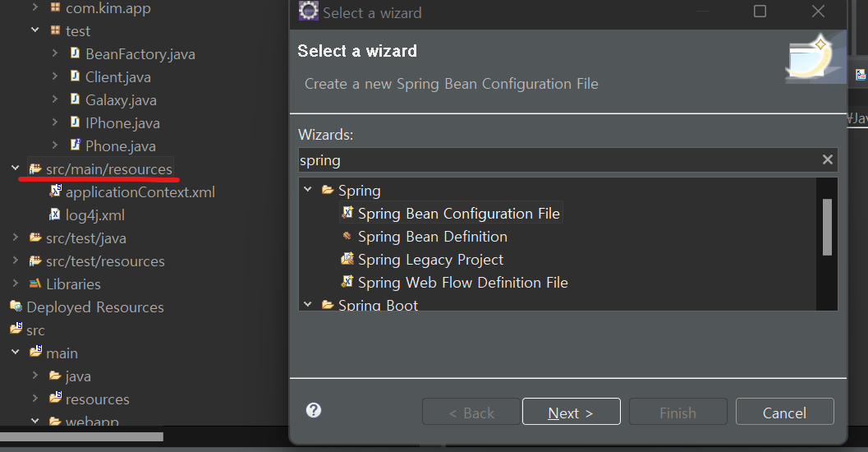Click the wizard list vertical scrollbar
The width and height of the screenshot is (868, 452).
[x=827, y=227]
